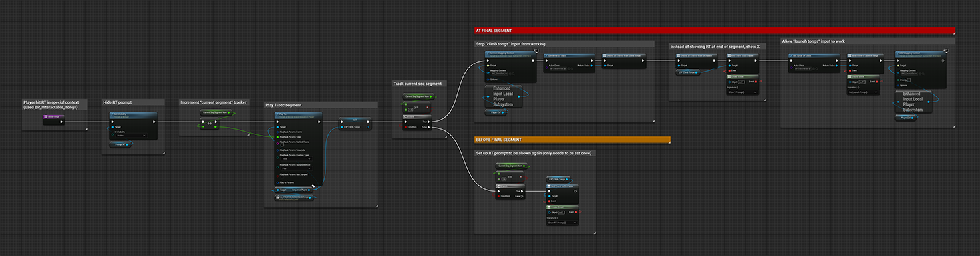The width and height of the screenshot is (980, 256).
Task: Select Player hit RT in special context comment
Action: [54, 104]
